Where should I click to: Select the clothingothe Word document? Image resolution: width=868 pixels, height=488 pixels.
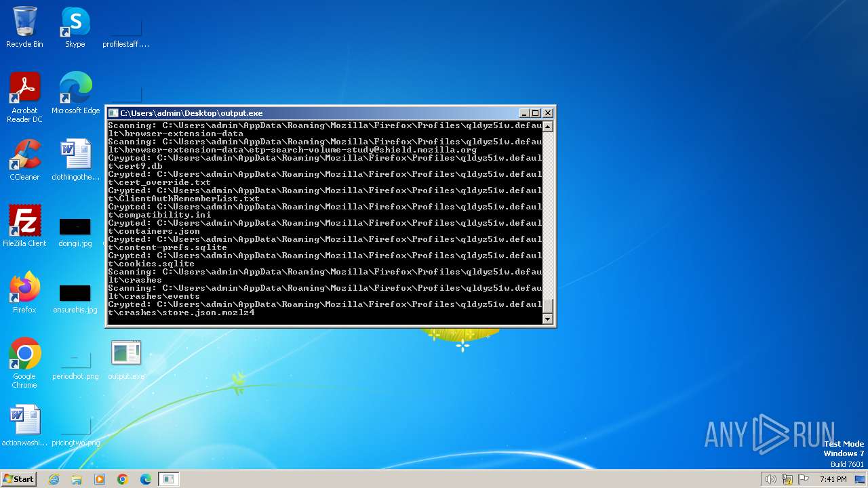75,160
